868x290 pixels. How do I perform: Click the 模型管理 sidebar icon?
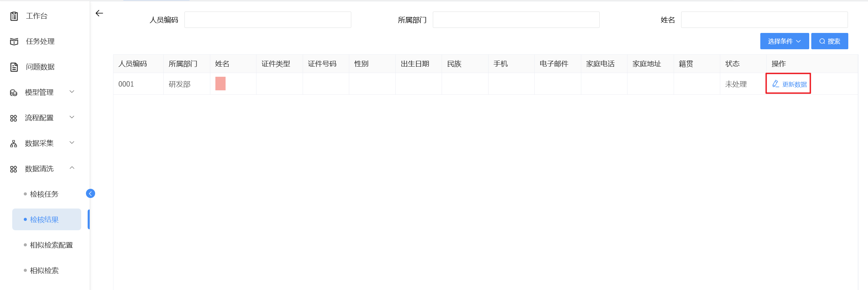[x=14, y=92]
